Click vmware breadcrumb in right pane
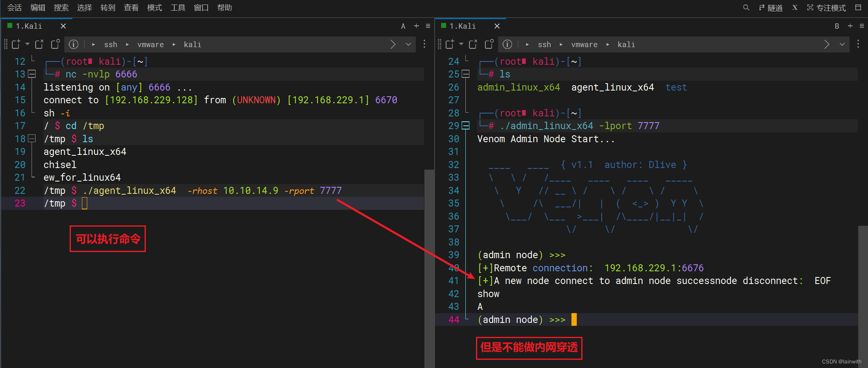 pyautogui.click(x=584, y=44)
